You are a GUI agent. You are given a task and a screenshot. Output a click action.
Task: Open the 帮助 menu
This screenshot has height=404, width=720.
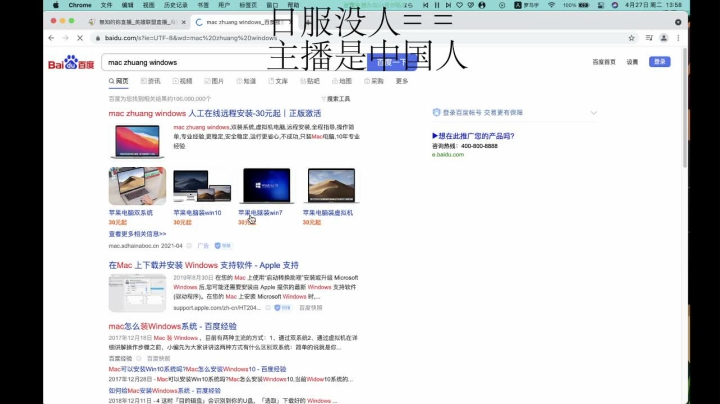click(x=293, y=5)
